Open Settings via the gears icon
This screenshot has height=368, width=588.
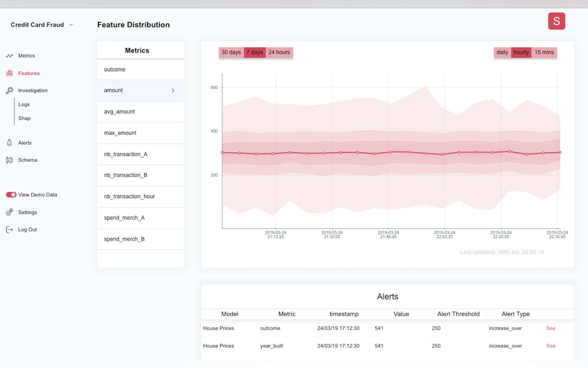point(9,212)
